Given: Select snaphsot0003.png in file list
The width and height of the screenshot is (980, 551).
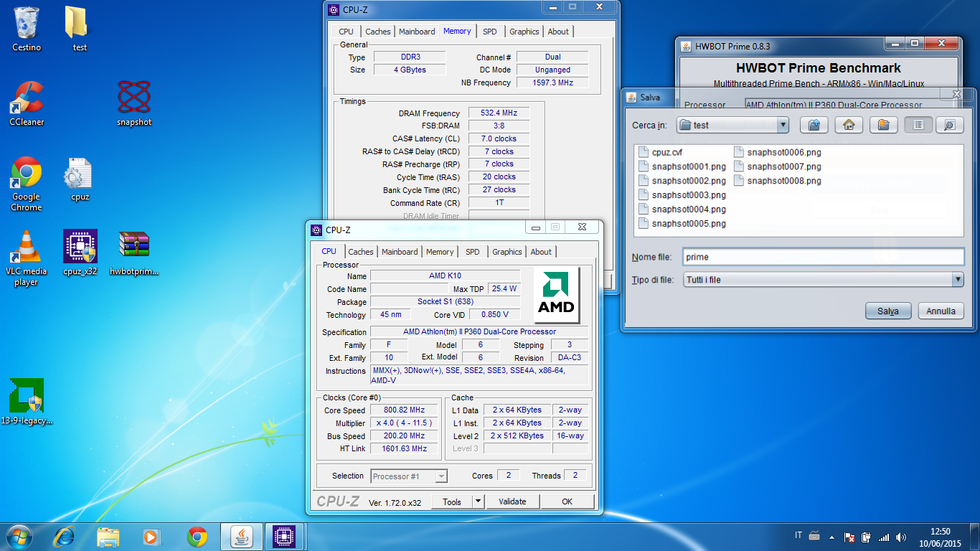Looking at the screenshot, I should click(682, 195).
